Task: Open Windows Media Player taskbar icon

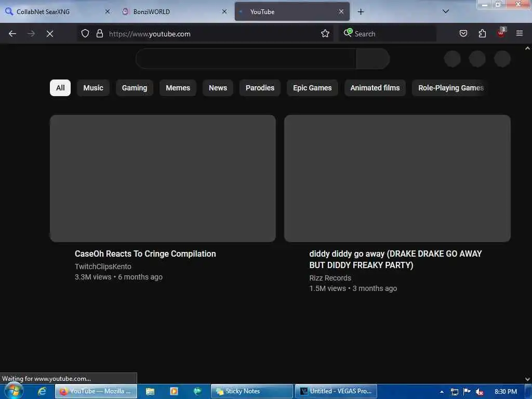Action: (174, 391)
